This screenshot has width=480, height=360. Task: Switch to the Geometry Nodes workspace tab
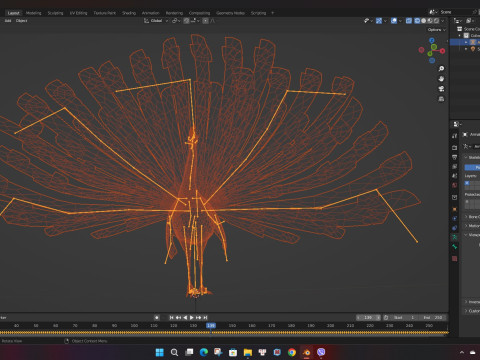pos(230,13)
